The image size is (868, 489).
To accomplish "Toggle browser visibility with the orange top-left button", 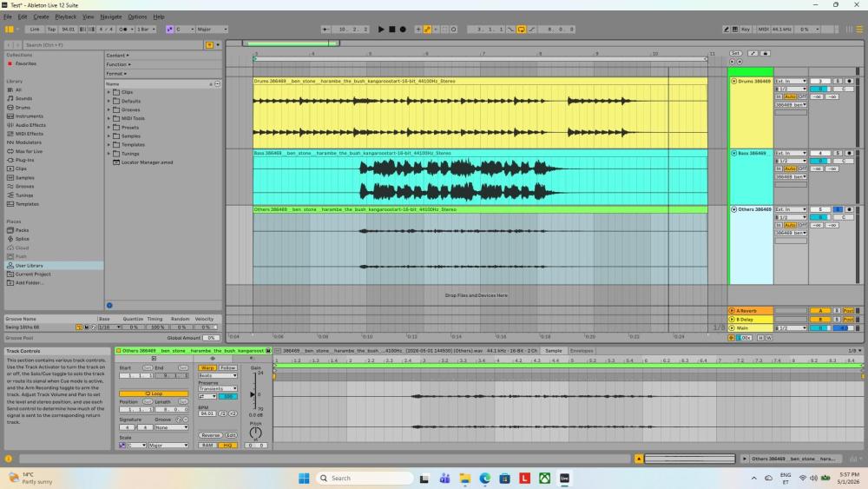I will (9, 30).
